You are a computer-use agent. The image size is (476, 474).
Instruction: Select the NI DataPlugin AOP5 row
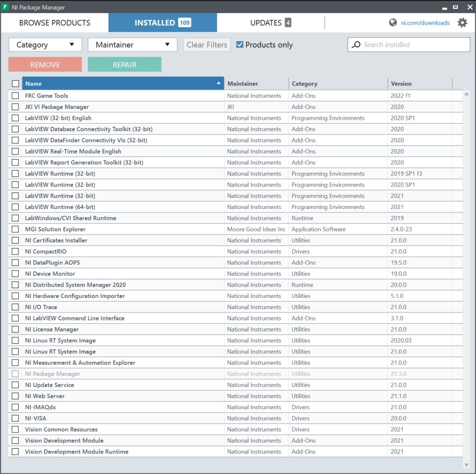[236, 263]
